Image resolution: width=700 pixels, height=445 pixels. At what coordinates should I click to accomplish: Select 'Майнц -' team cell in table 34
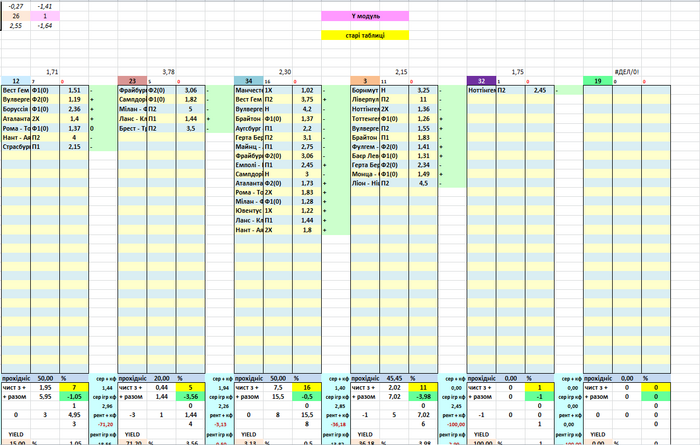pyautogui.click(x=249, y=146)
